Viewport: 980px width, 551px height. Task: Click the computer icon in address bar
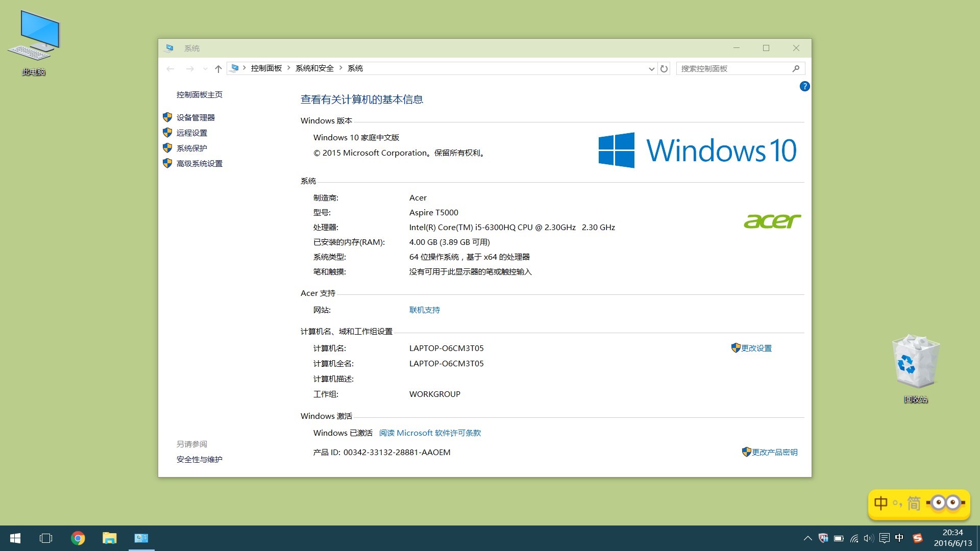(234, 68)
